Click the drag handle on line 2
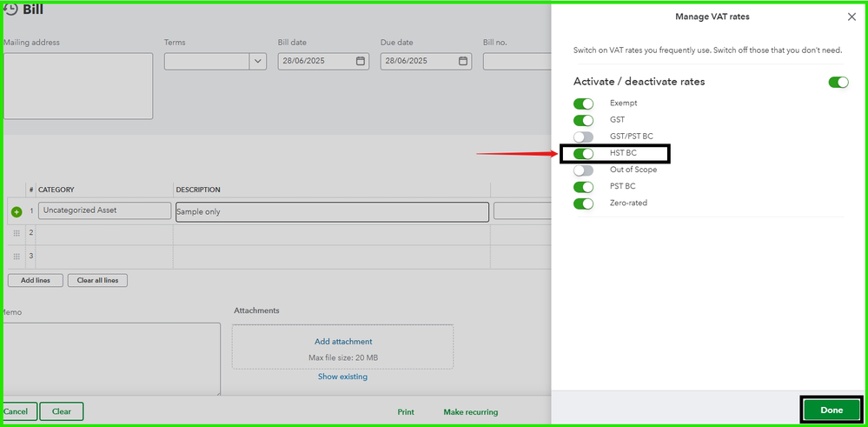Image resolution: width=868 pixels, height=427 pixels. tap(17, 233)
